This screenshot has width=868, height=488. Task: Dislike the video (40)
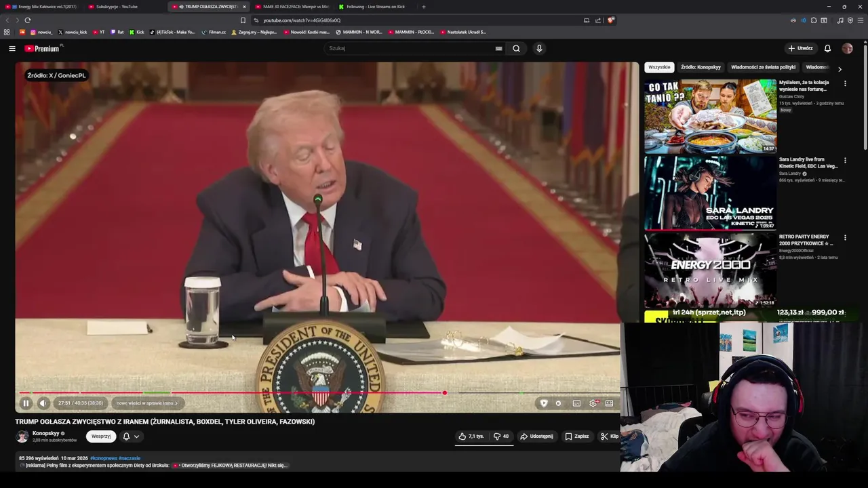click(501, 436)
